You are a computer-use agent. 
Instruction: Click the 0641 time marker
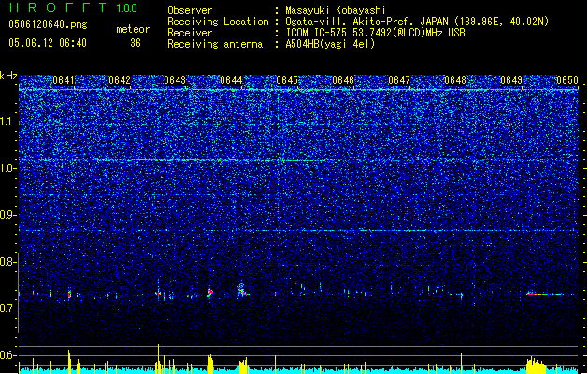64,80
